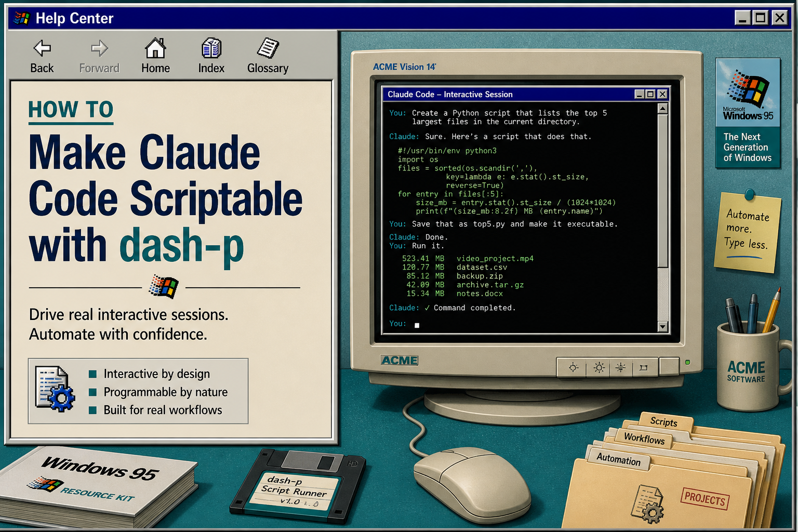798x532 pixels.
Task: Click the blank power button on the monitor
Action: [x=669, y=366]
